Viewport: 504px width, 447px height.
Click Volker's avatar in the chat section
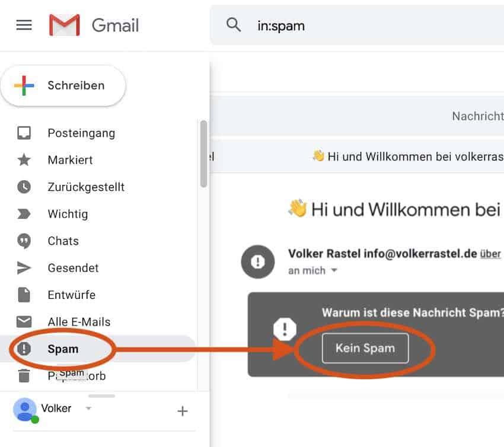25,410
